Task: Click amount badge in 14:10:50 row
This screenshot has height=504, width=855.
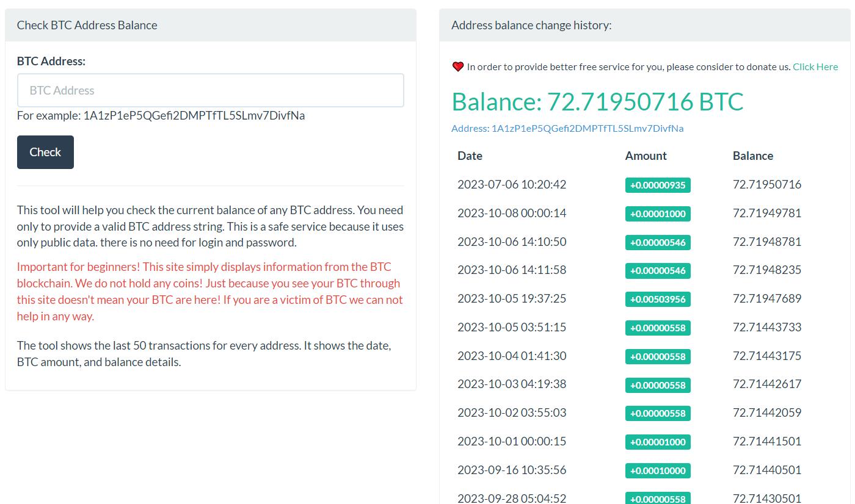Action: 658,242
